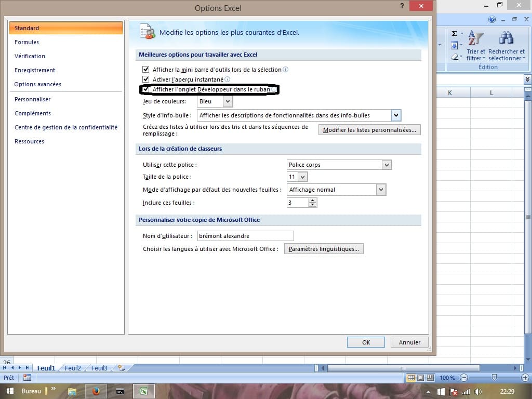The width and height of the screenshot is (532, 399).
Task: Toggle Activer l'aperçu instantané checkbox
Action: pos(146,79)
